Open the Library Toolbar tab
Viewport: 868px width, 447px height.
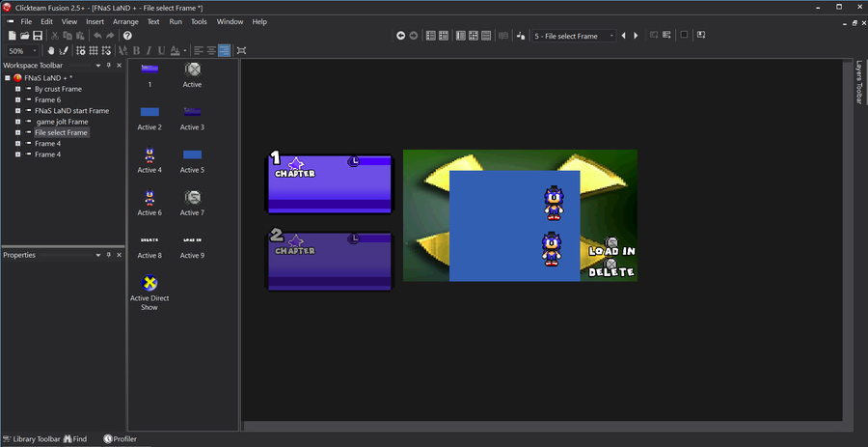[31, 438]
